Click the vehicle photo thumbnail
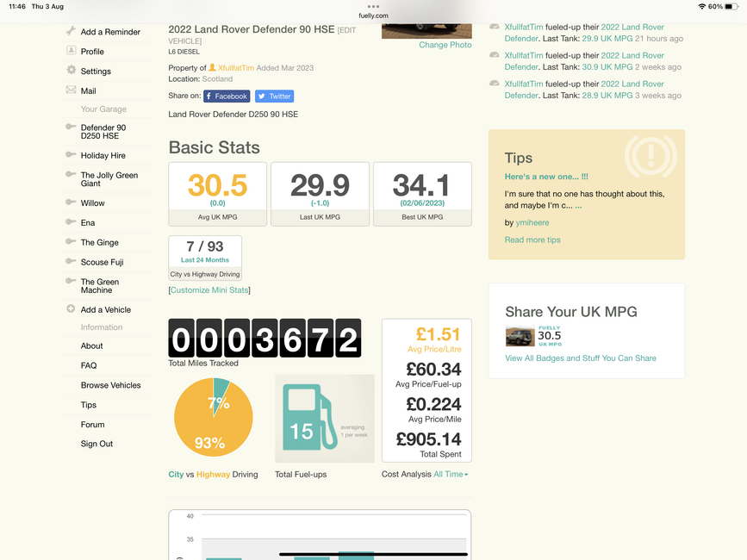The height and width of the screenshot is (560, 747). pos(426,31)
